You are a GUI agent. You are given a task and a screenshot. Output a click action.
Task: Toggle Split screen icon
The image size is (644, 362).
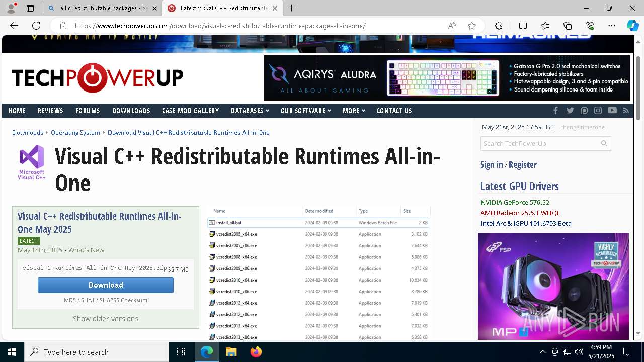click(523, 26)
